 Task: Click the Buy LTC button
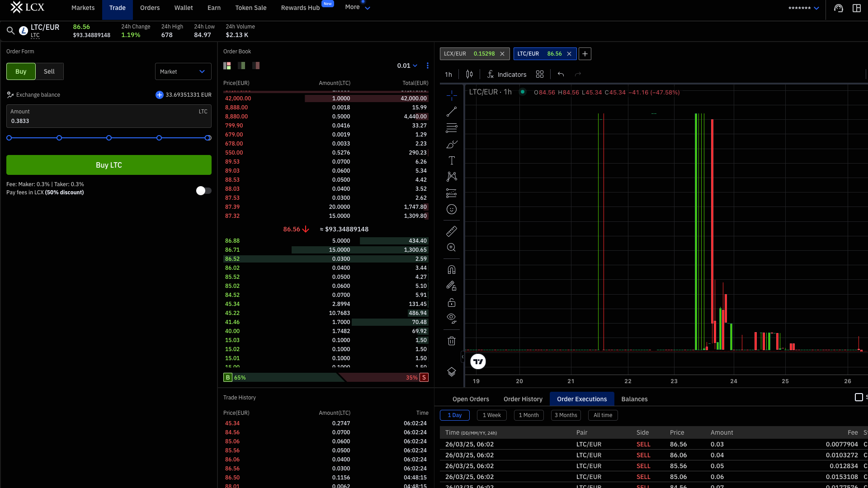109,165
